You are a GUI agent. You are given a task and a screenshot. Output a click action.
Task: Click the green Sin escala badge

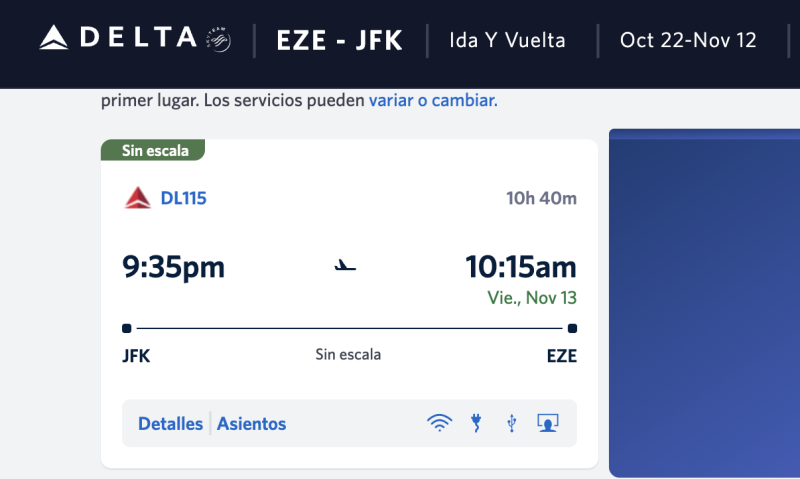(x=153, y=151)
